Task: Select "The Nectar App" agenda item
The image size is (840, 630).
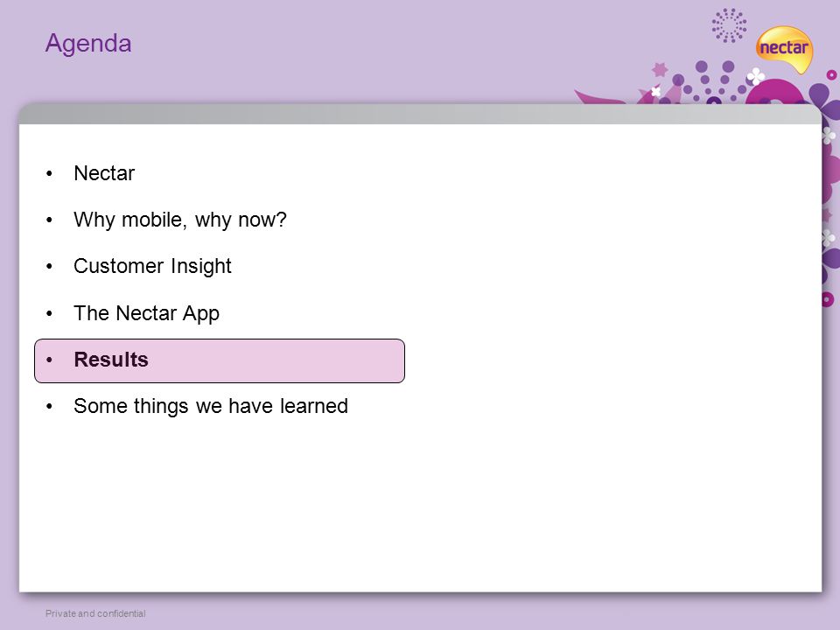Action: click(146, 313)
